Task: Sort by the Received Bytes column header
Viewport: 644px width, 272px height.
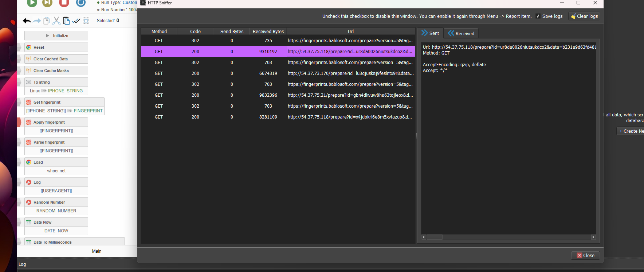Action: pyautogui.click(x=268, y=32)
